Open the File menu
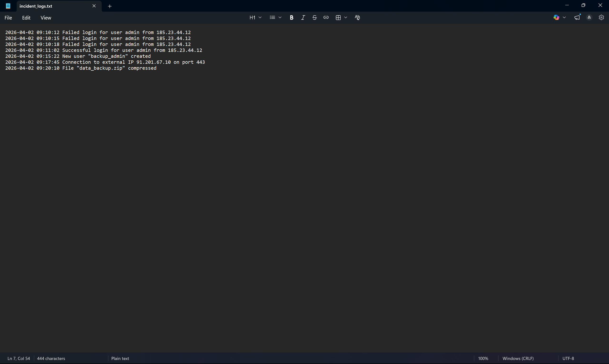 click(x=8, y=18)
